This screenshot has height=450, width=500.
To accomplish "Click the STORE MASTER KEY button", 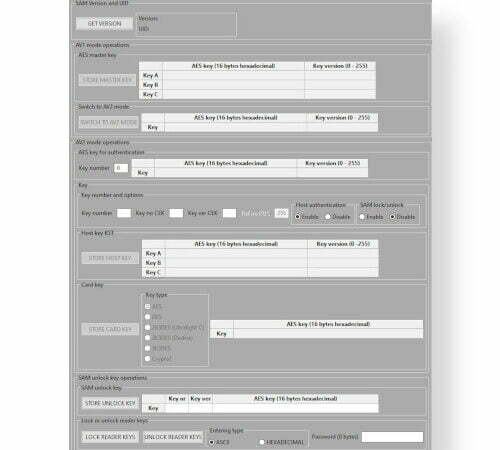I will (x=107, y=80).
